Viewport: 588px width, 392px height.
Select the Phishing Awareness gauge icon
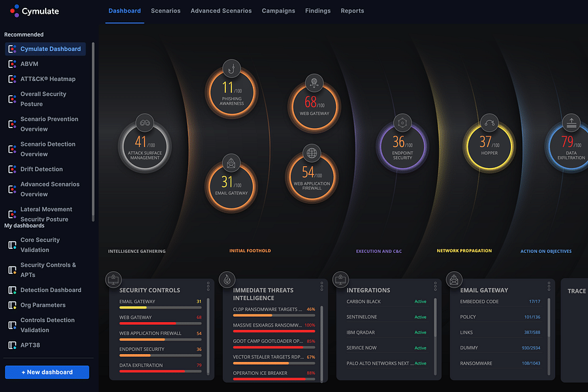(231, 67)
